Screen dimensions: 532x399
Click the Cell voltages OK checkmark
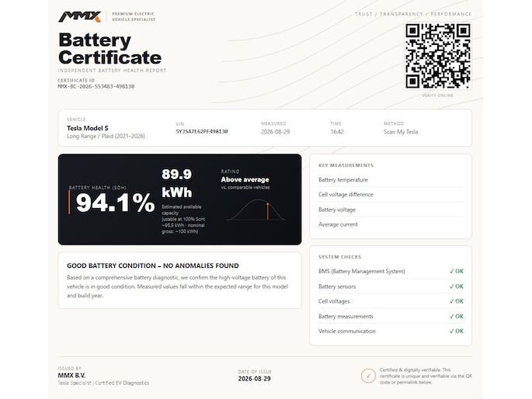(x=456, y=301)
